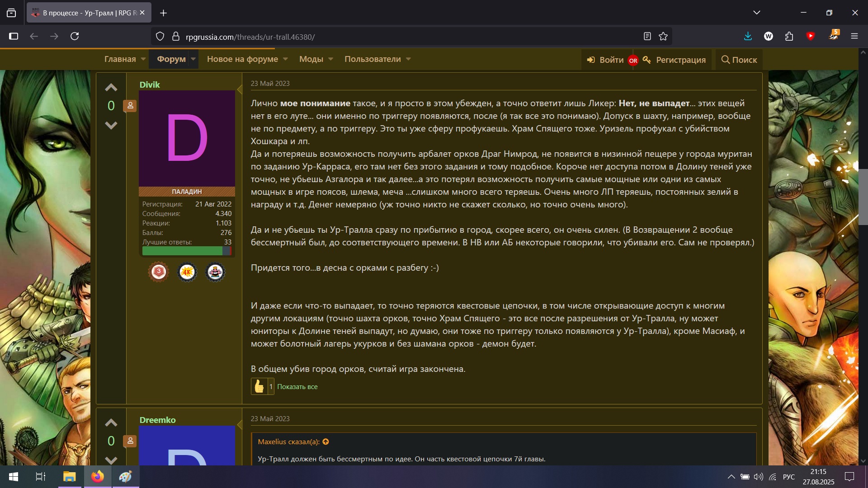Click the quote jump arrow next to Maxelius
Screen dimensions: 868x488
click(x=325, y=442)
